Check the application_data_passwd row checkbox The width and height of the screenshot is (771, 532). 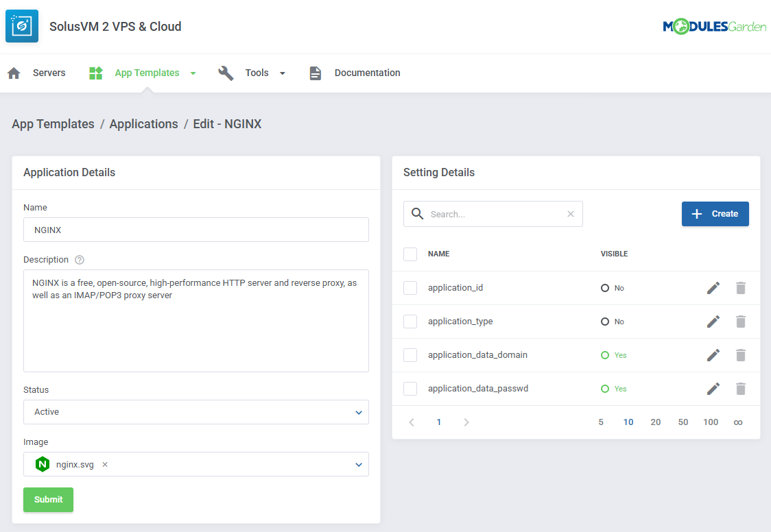(410, 389)
